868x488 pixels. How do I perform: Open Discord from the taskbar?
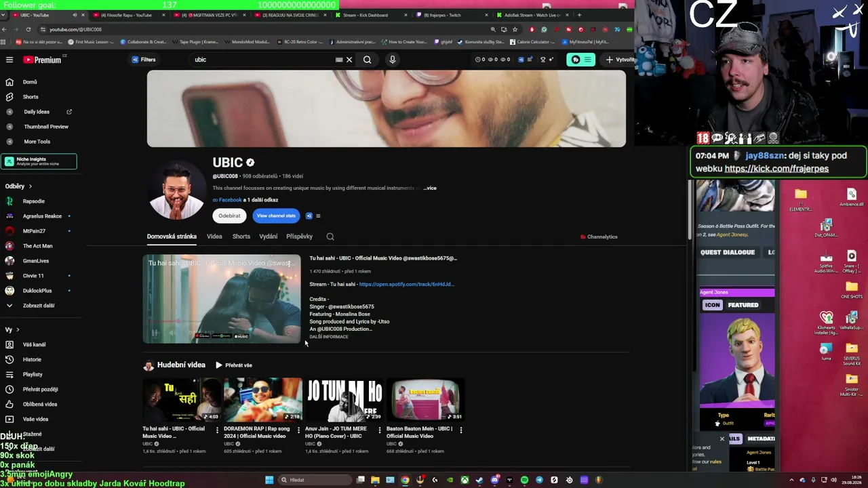click(x=494, y=480)
